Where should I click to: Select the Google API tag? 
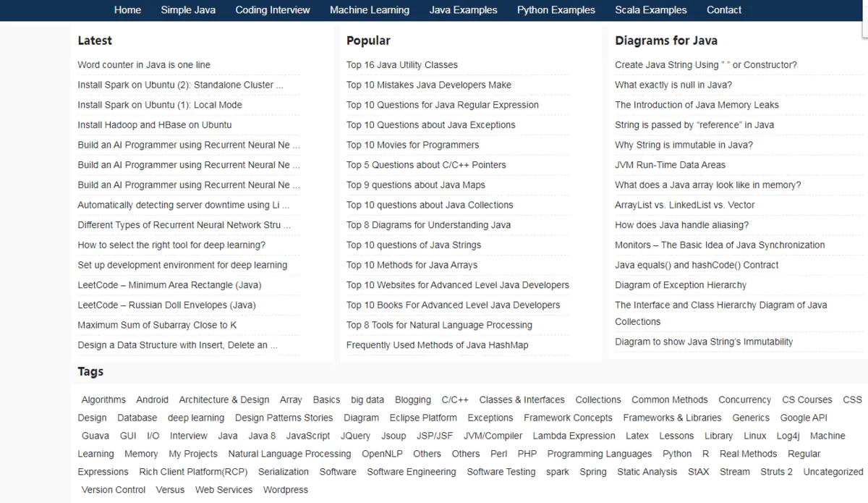[x=804, y=418]
